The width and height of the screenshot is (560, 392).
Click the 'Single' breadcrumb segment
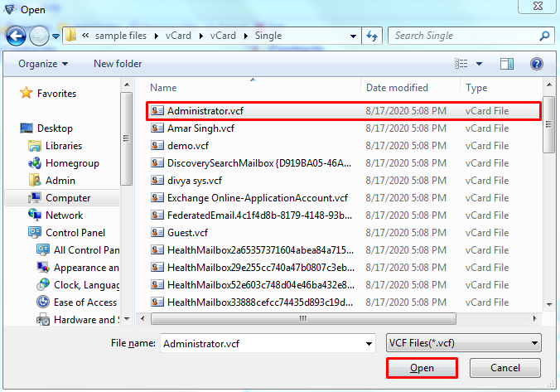coord(268,36)
